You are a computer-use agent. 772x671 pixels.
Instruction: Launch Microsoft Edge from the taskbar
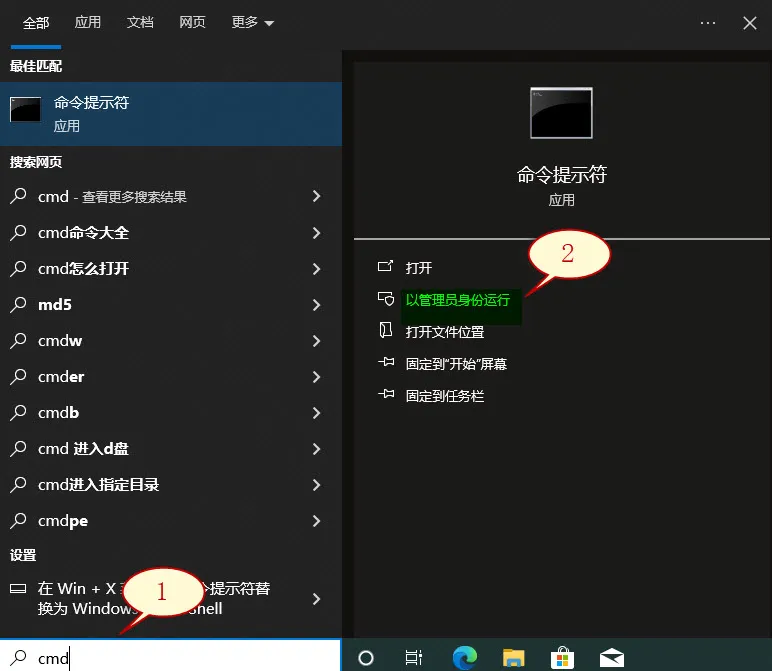click(x=464, y=657)
